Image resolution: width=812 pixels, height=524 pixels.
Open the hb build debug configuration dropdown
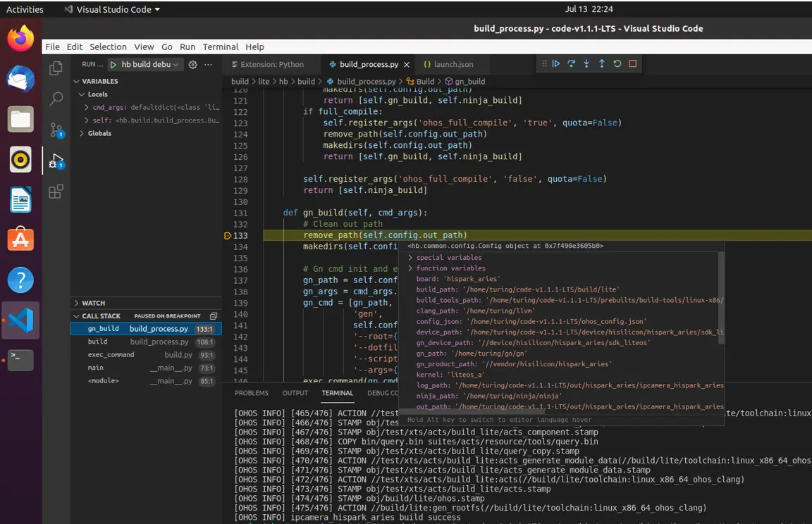149,65
